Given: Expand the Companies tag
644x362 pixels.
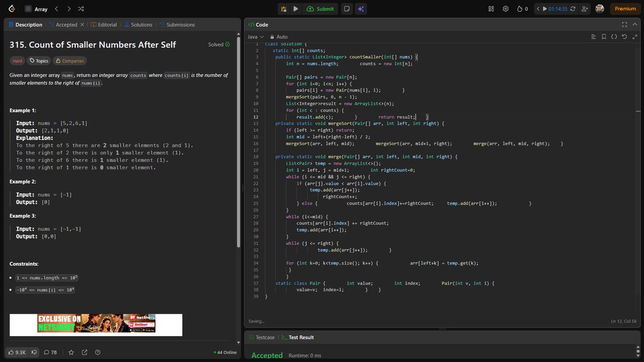Looking at the screenshot, I should pyautogui.click(x=70, y=61).
